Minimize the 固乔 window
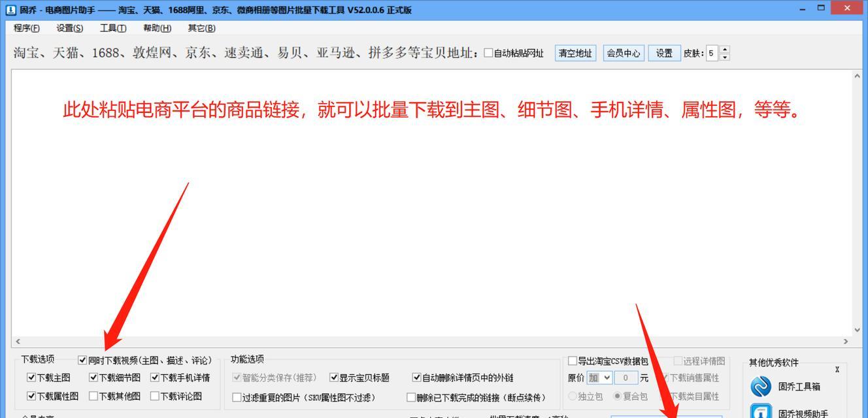 (x=803, y=8)
